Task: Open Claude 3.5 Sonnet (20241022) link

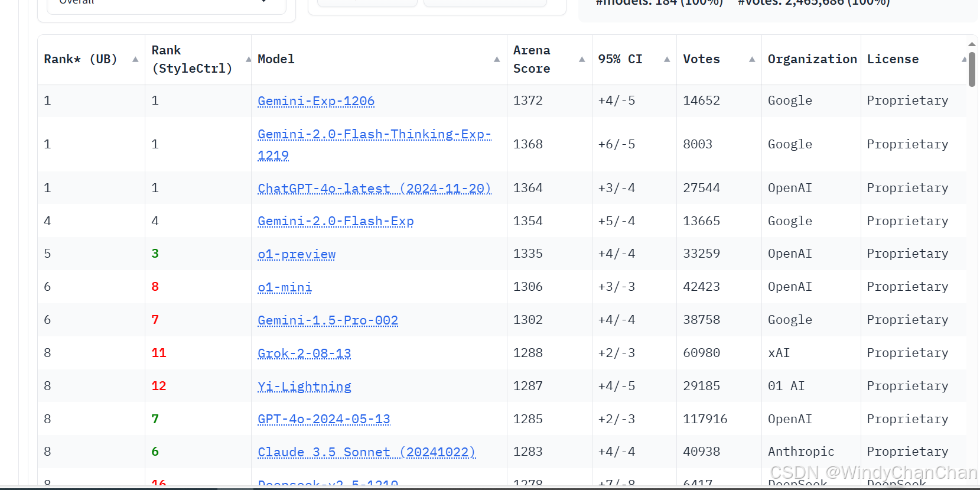Action: (367, 453)
